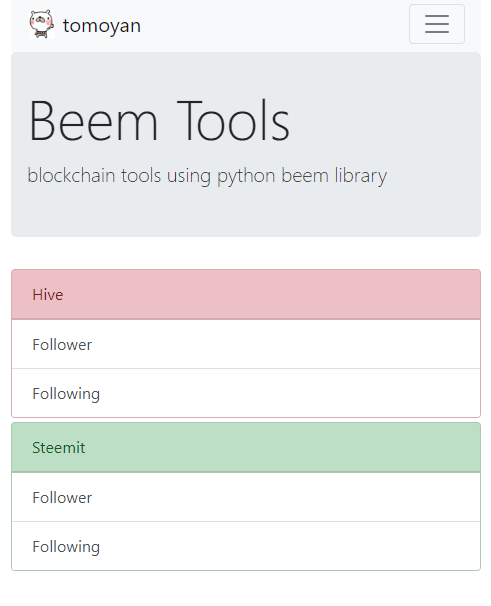Click the word Tools in the large title
The width and height of the screenshot is (491, 606).
point(234,121)
